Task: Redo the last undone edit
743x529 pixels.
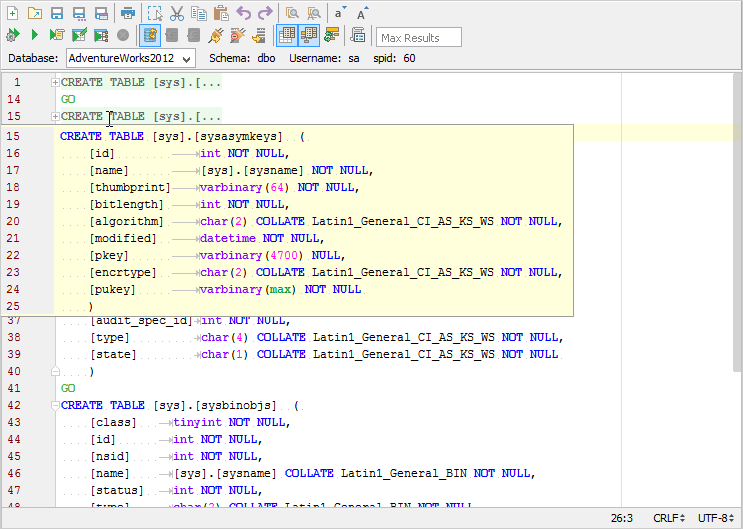Action: point(265,13)
